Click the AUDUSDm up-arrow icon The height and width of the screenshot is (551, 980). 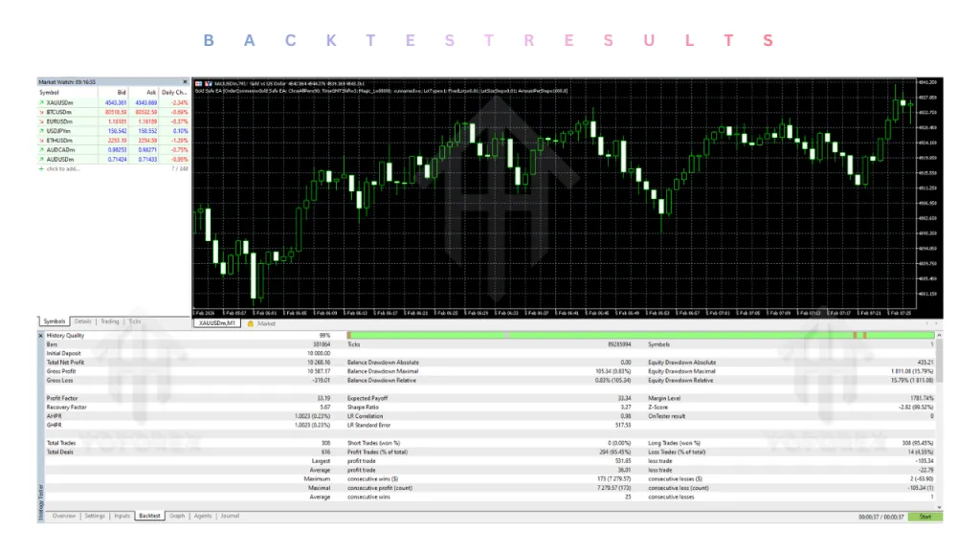click(41, 160)
